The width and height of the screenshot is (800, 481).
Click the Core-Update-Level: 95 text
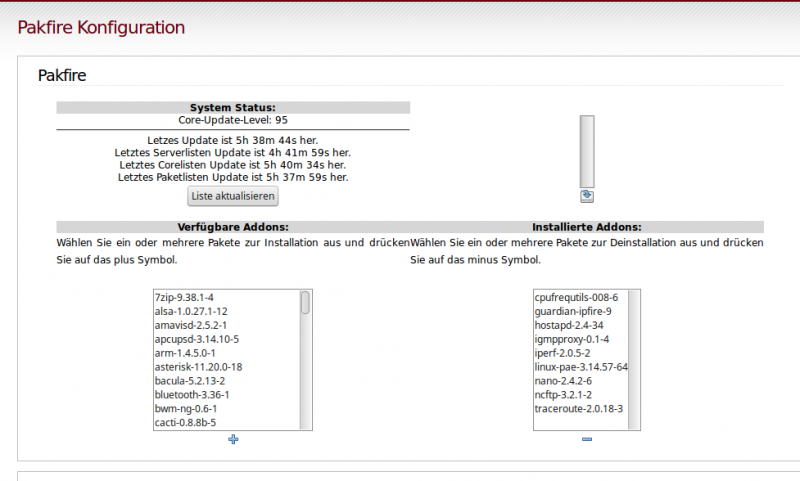tap(233, 120)
